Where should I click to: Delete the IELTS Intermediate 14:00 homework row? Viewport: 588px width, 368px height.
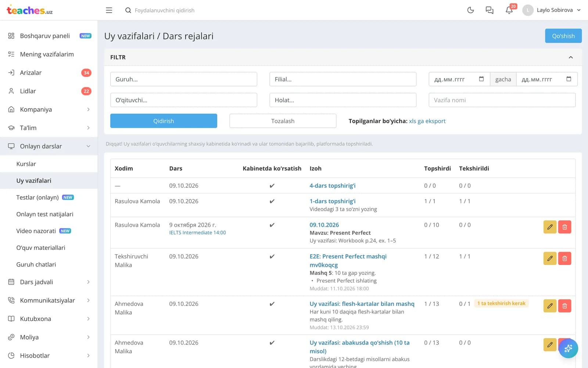(x=564, y=227)
